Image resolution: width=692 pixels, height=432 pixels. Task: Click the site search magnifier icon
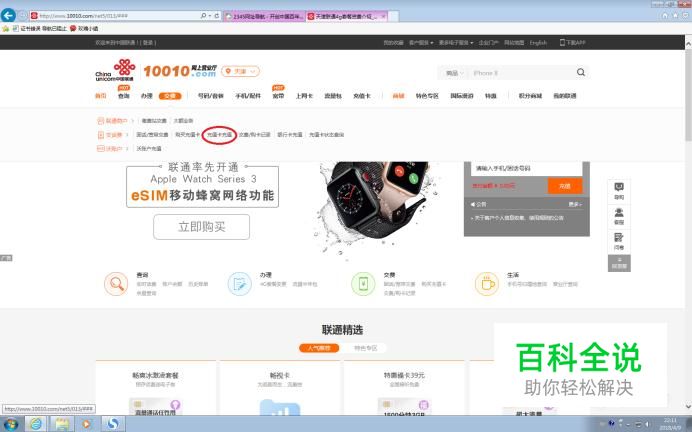point(581,72)
